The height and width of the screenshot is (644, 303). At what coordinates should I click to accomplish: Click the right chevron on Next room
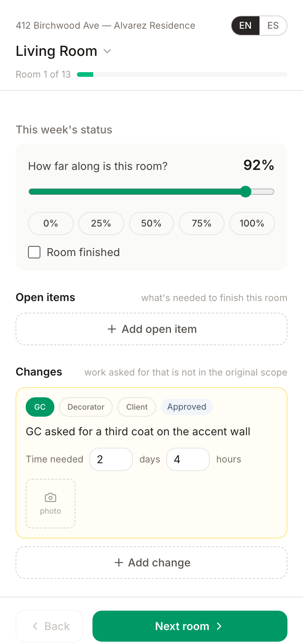219,626
